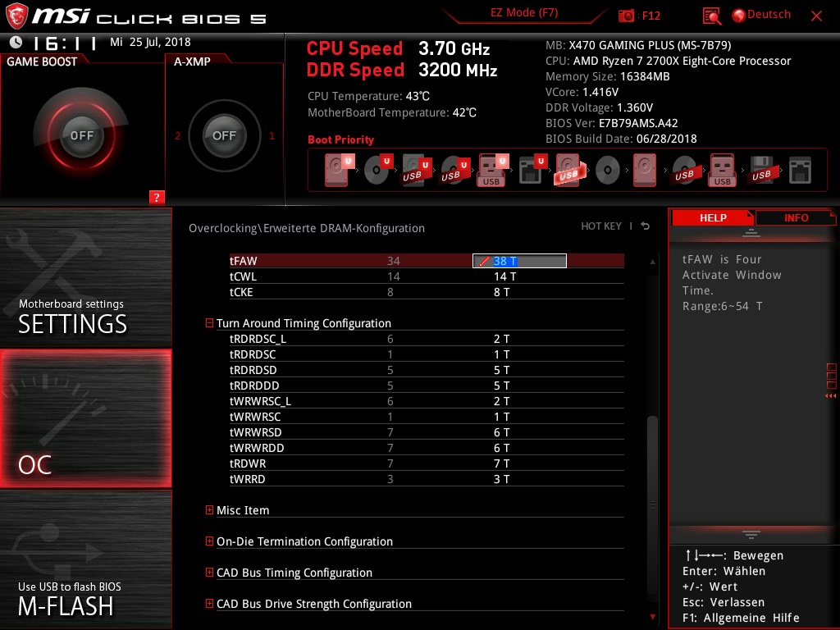Switch to the HELP tab

(x=713, y=218)
